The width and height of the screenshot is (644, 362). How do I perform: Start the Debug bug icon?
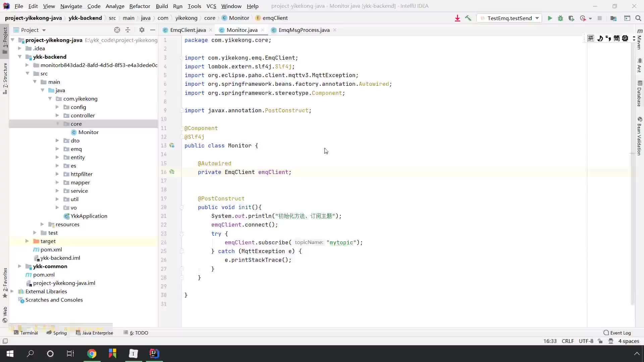tap(560, 18)
